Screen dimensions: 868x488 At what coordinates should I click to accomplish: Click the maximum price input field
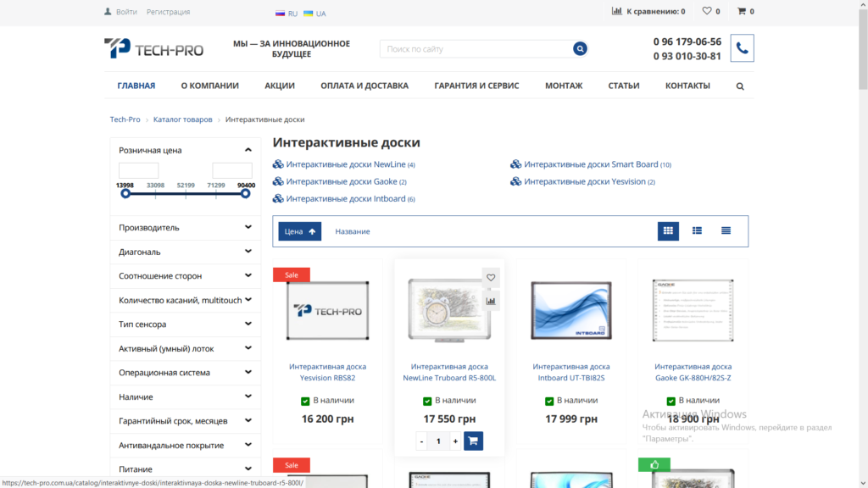[x=232, y=170]
